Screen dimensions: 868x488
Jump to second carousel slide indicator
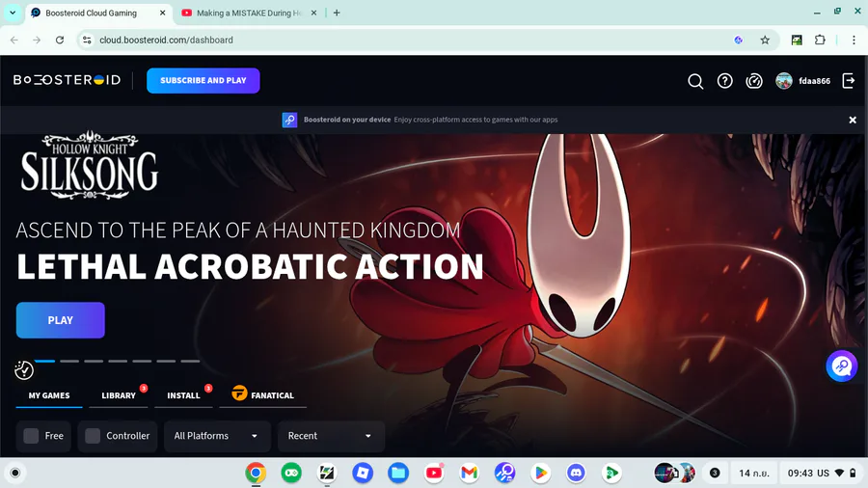click(69, 362)
